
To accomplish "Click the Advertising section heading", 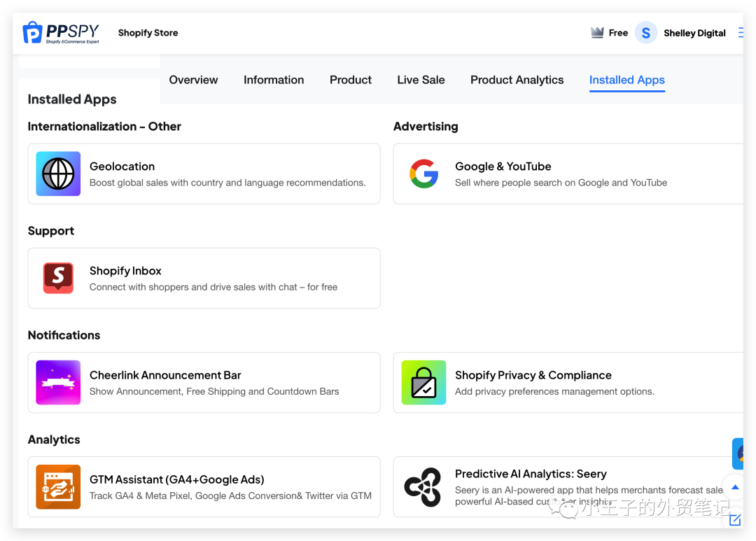I will click(426, 127).
